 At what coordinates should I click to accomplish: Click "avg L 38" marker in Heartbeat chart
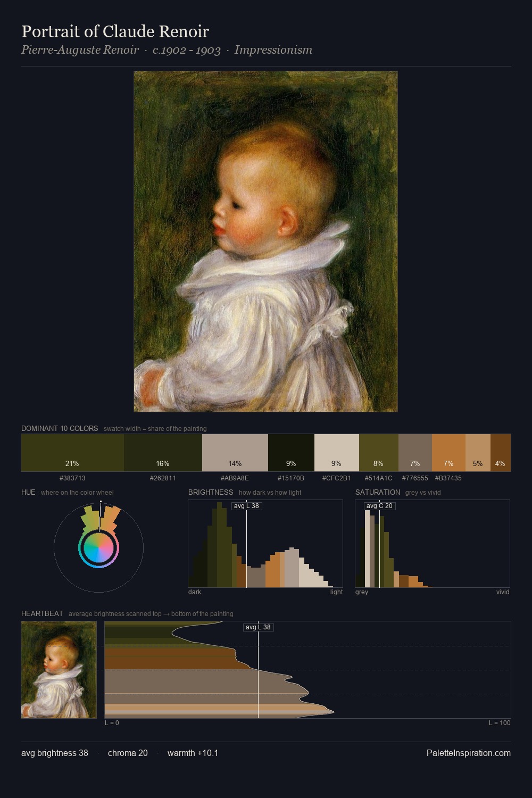click(x=259, y=627)
